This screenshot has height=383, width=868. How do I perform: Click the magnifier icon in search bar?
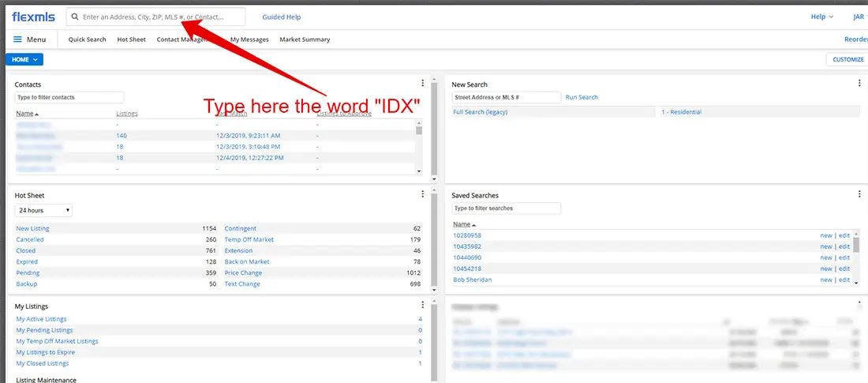(76, 17)
